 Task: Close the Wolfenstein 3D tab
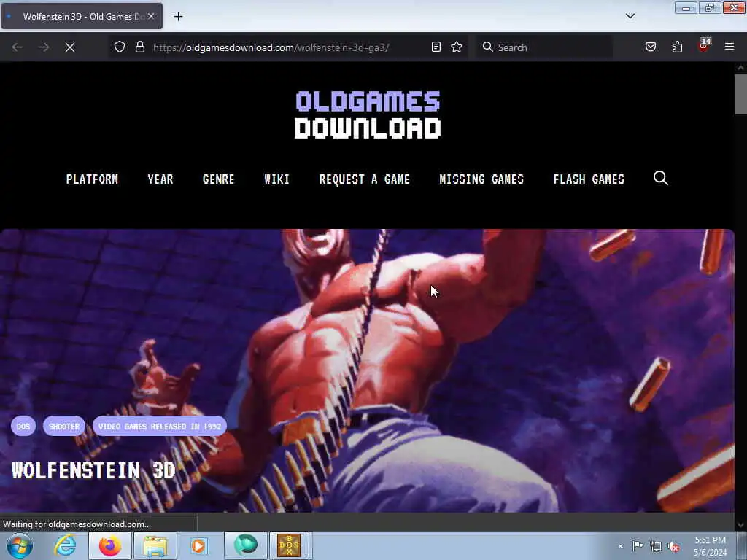coord(151,16)
